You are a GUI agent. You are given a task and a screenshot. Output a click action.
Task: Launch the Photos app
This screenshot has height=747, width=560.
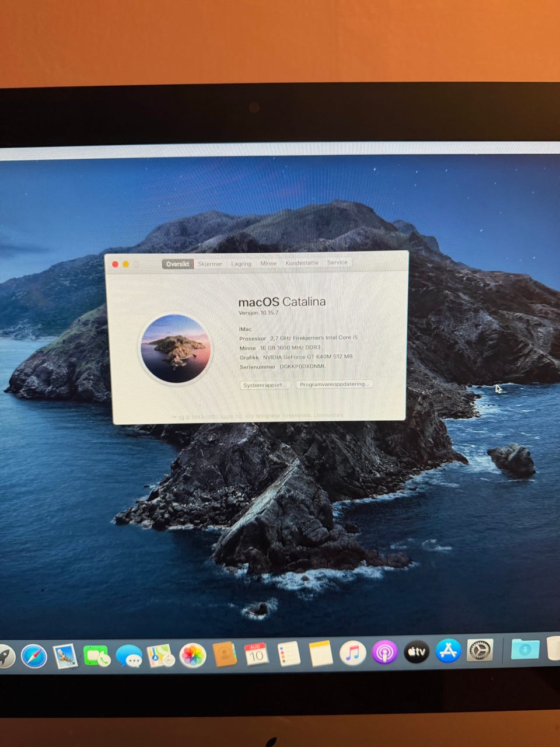click(192, 655)
